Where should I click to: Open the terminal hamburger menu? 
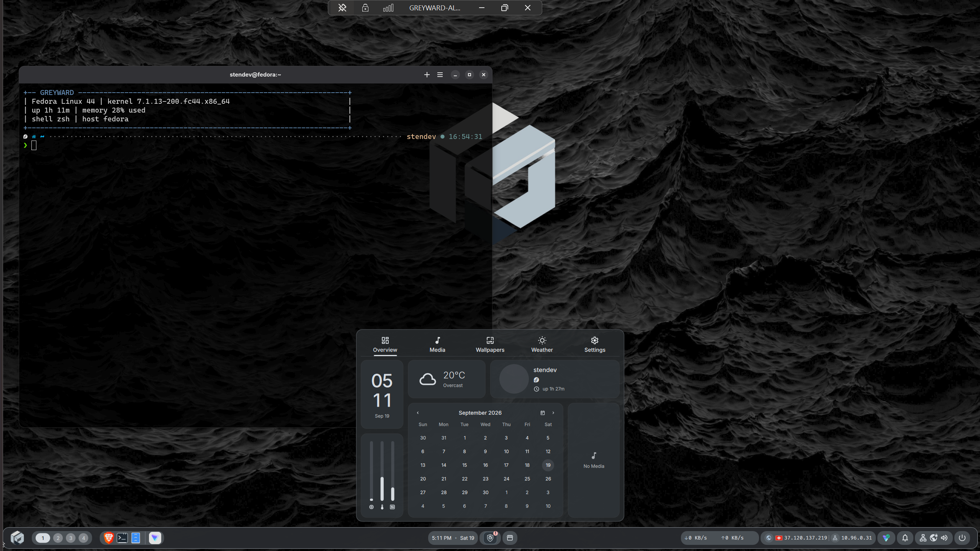[440, 75]
